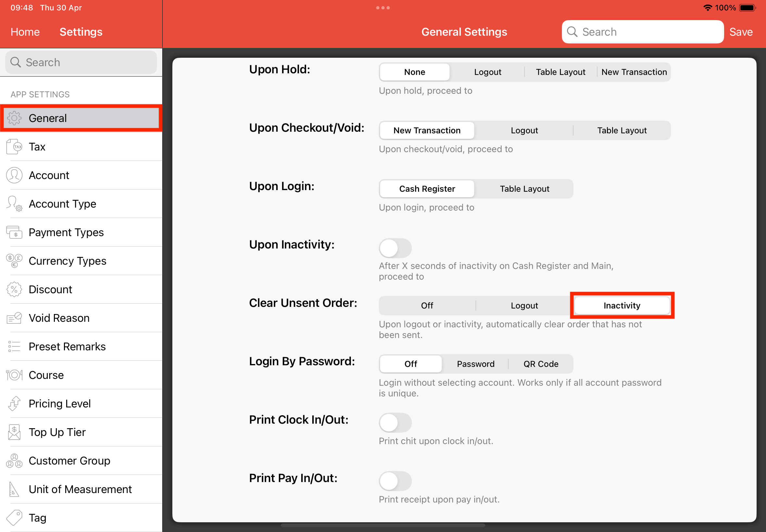
Task: Click the Account person icon
Action: tap(14, 175)
